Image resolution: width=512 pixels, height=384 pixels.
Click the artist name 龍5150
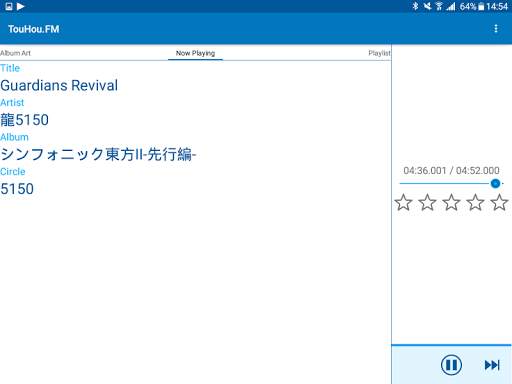pyautogui.click(x=24, y=120)
